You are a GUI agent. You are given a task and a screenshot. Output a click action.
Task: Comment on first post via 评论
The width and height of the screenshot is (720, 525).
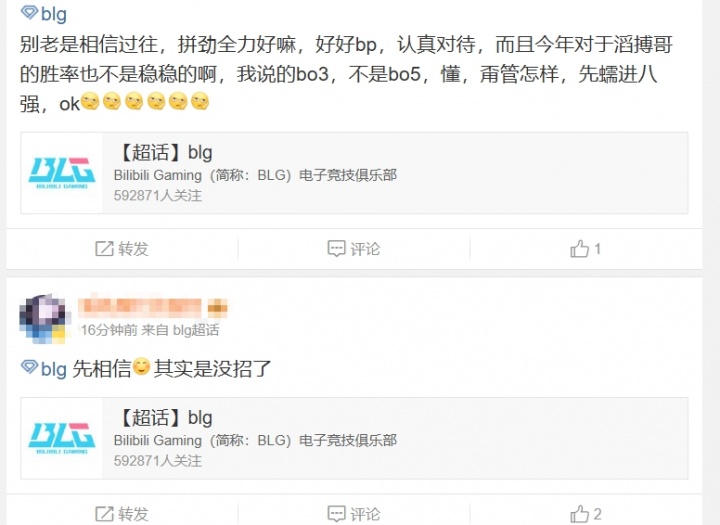coord(354,249)
